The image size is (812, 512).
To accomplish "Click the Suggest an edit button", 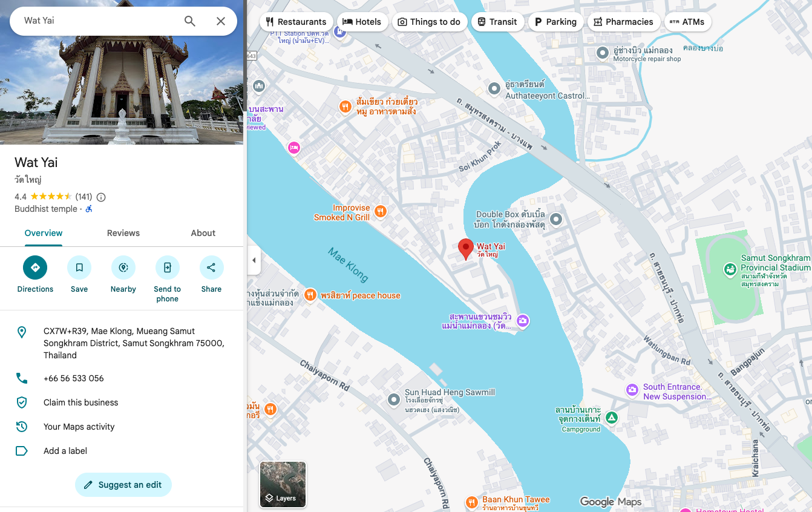I will [x=123, y=485].
